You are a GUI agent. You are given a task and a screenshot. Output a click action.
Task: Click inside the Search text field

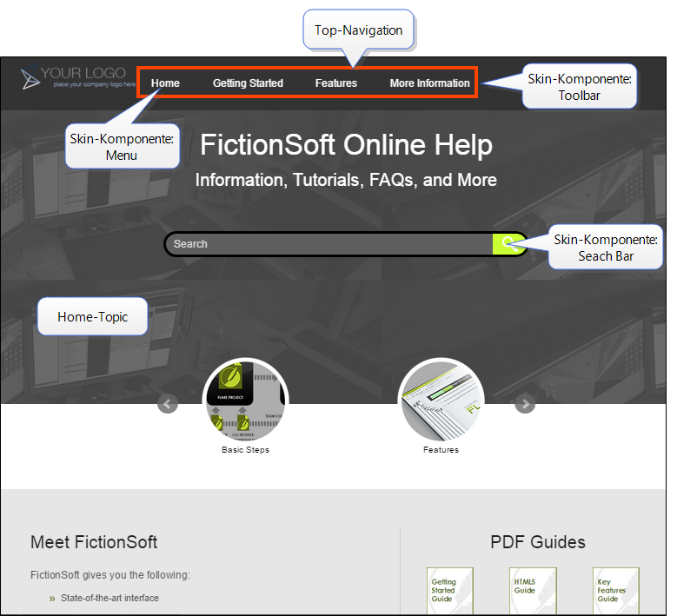(330, 244)
